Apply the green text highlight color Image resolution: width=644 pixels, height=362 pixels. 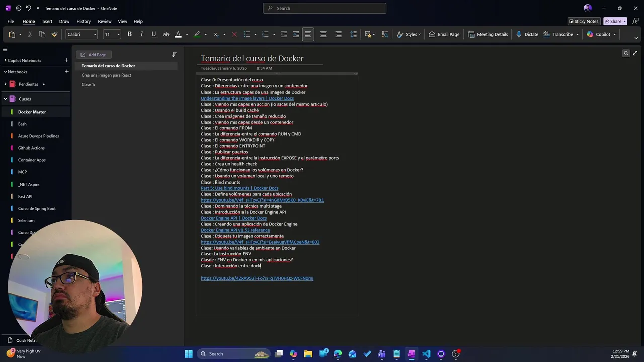197,34
